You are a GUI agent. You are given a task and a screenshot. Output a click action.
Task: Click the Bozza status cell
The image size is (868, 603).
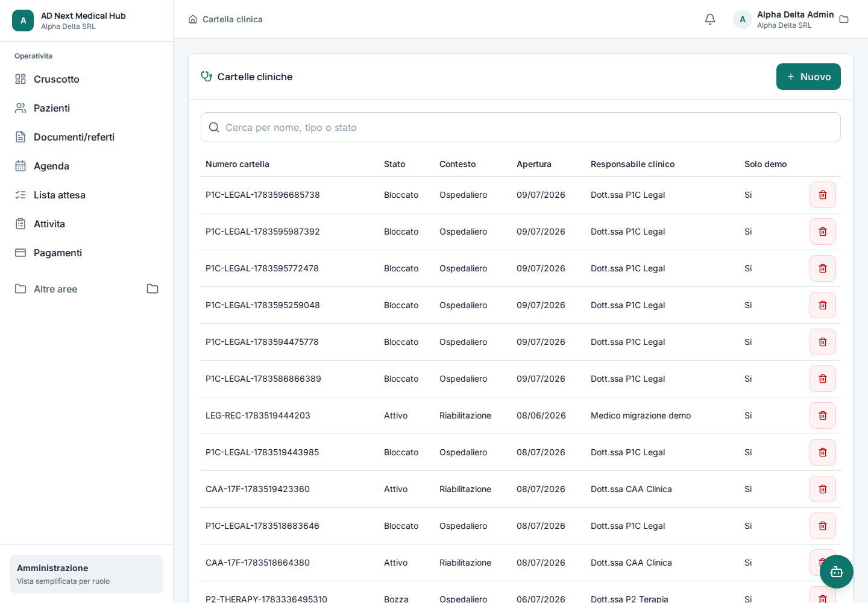(x=396, y=599)
